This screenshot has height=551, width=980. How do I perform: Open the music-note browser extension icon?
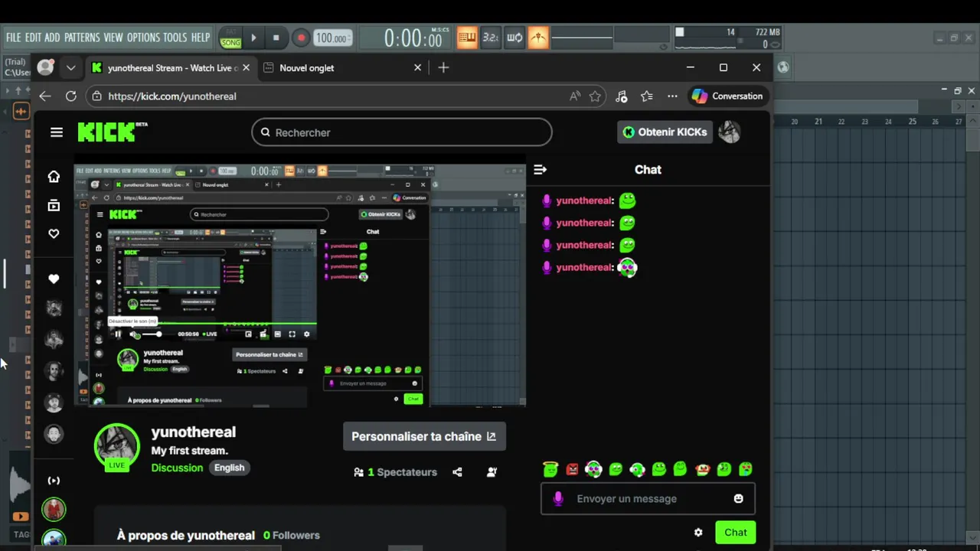point(621,96)
